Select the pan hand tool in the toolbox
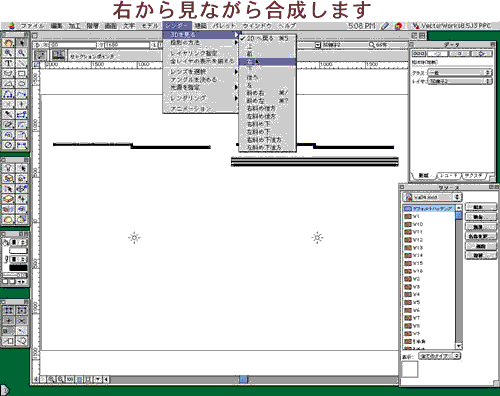Image resolution: width=500 pixels, height=396 pixels. (9, 42)
